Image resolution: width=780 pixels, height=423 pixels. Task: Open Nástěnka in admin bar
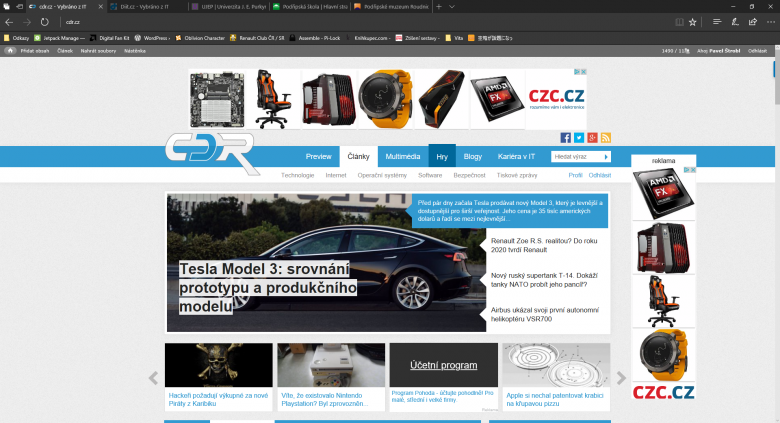tap(135, 51)
